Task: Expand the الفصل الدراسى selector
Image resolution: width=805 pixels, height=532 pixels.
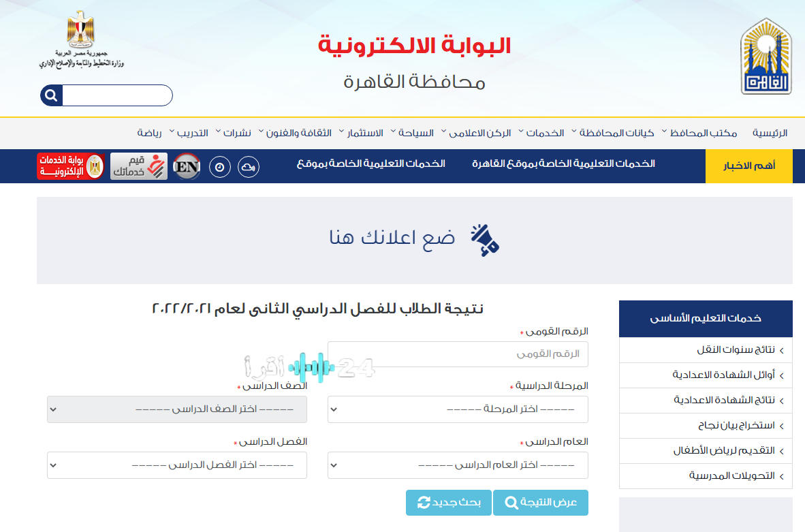Action: click(176, 465)
